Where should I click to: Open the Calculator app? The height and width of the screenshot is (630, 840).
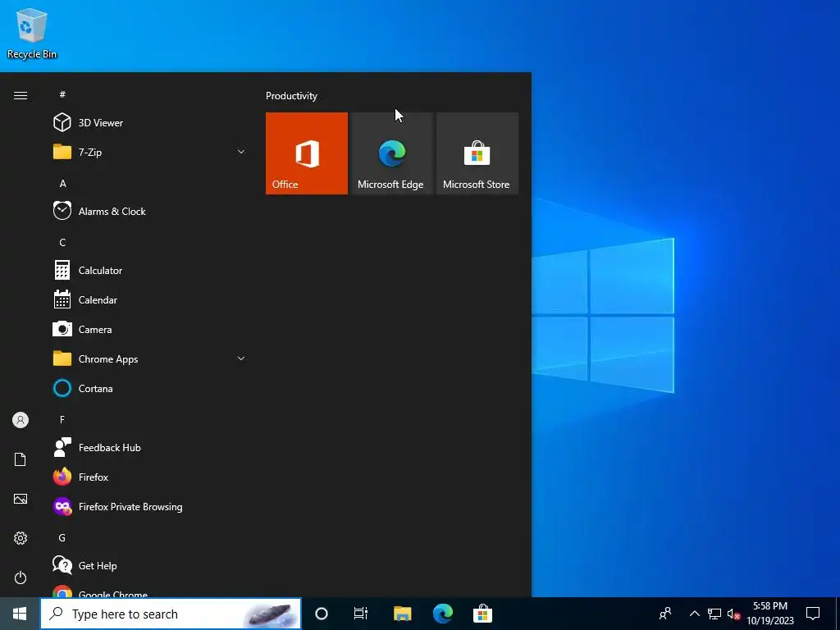[x=148, y=270]
